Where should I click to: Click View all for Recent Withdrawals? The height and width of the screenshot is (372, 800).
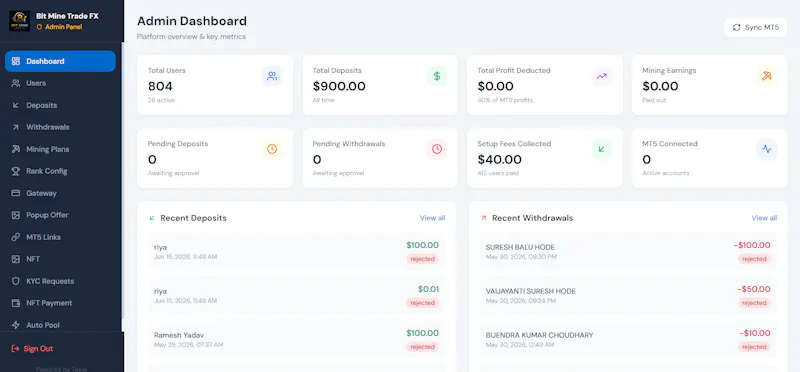pos(764,218)
